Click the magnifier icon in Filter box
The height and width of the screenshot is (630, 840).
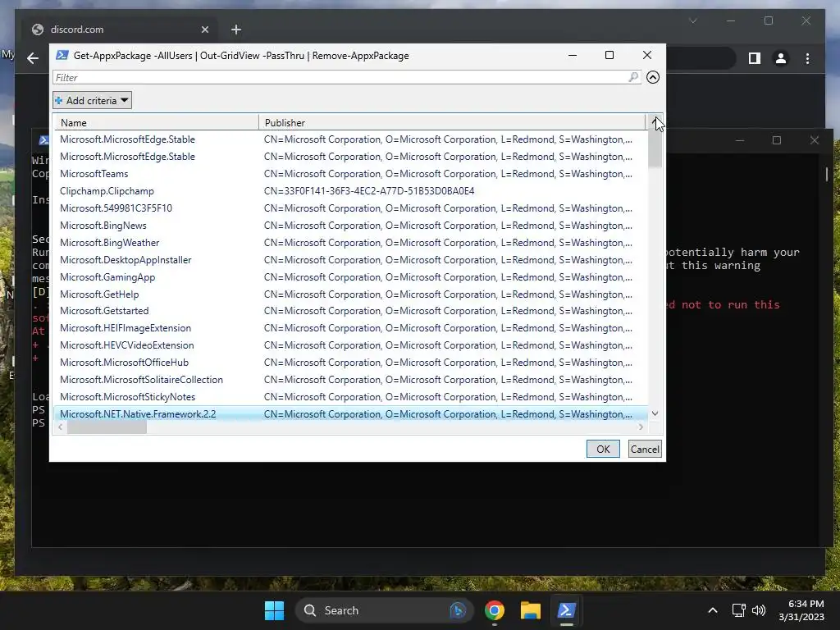(x=633, y=77)
